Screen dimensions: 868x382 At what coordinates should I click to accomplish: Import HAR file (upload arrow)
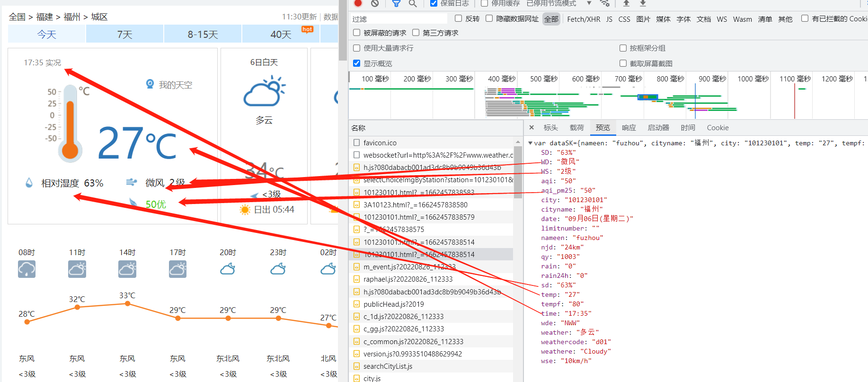click(x=626, y=3)
